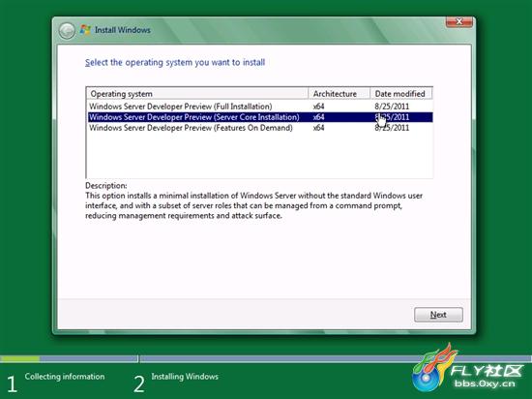532x399 pixels.
Task: Click the Collecting information step label
Action: pyautogui.click(x=65, y=377)
